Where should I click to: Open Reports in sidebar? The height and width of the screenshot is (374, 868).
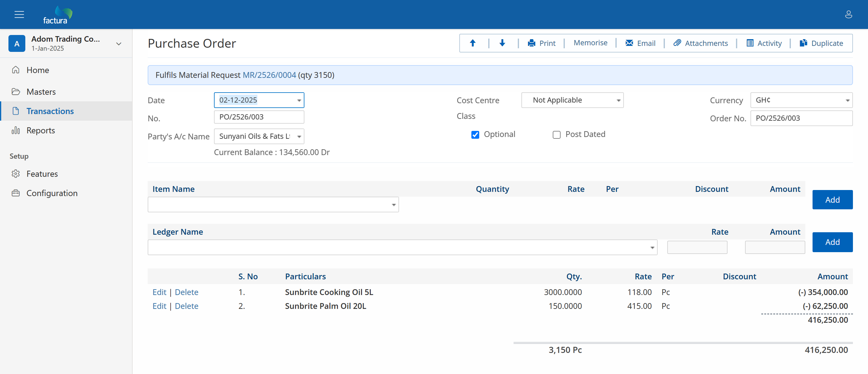click(x=66, y=130)
